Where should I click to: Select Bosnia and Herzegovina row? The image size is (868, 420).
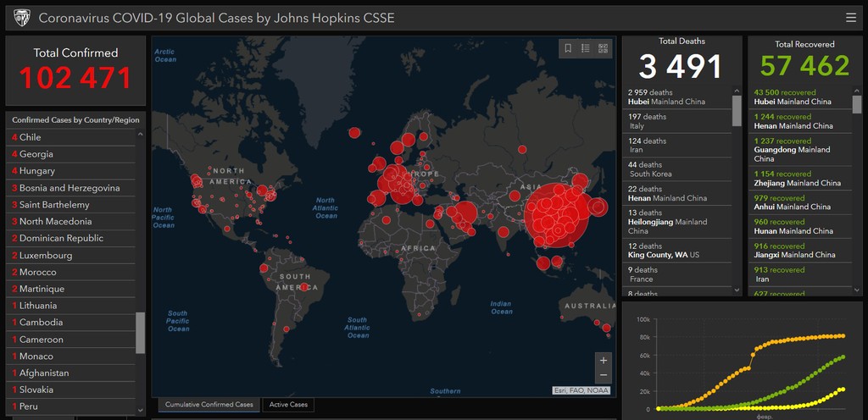point(70,188)
